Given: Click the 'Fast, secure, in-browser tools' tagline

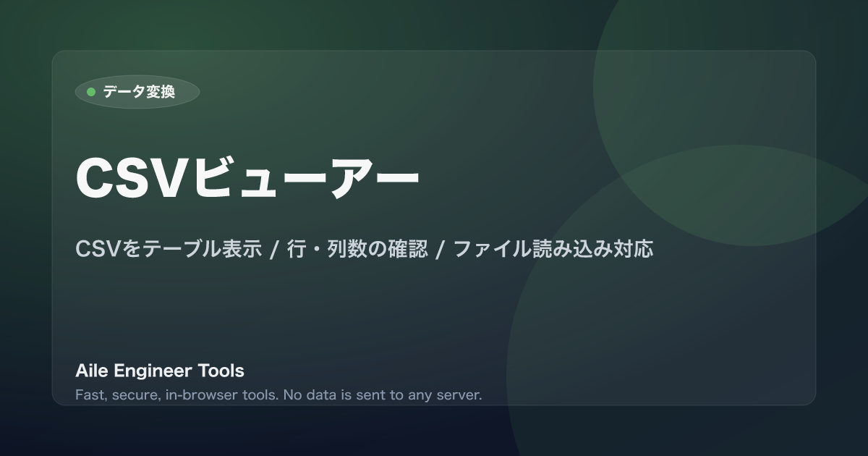Looking at the screenshot, I should (278, 395).
